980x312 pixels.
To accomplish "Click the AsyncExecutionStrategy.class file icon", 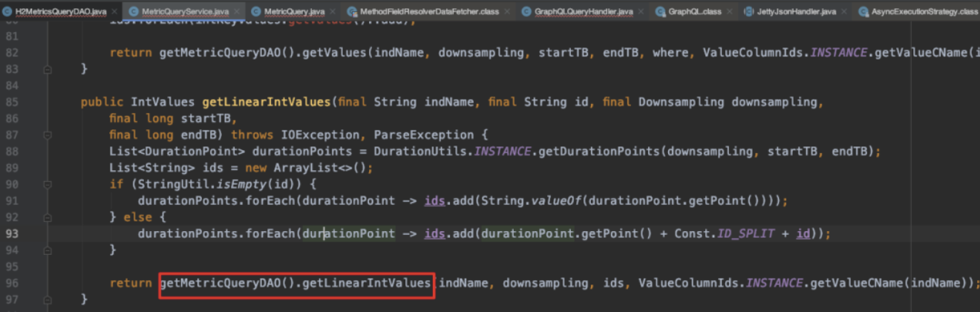I will tap(864, 12).
